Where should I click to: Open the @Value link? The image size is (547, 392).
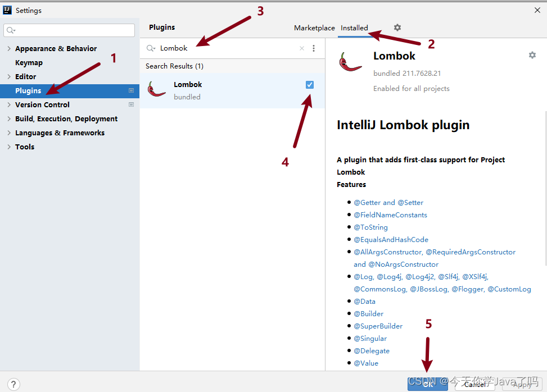[x=366, y=363]
